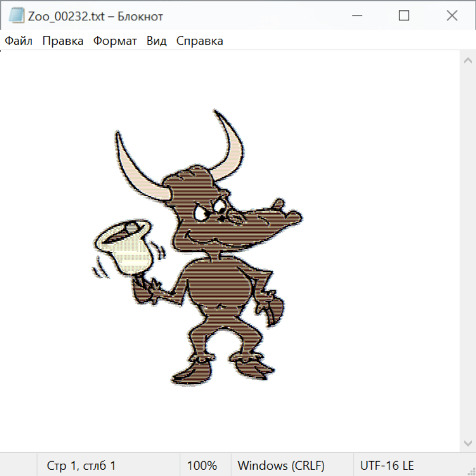Open the Файл menu

tap(19, 41)
